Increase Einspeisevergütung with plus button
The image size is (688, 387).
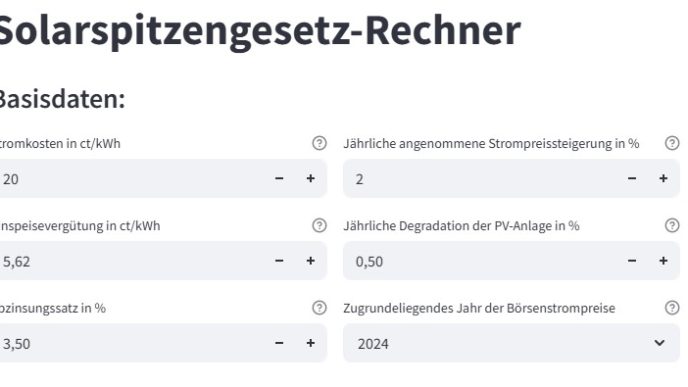[x=311, y=261]
